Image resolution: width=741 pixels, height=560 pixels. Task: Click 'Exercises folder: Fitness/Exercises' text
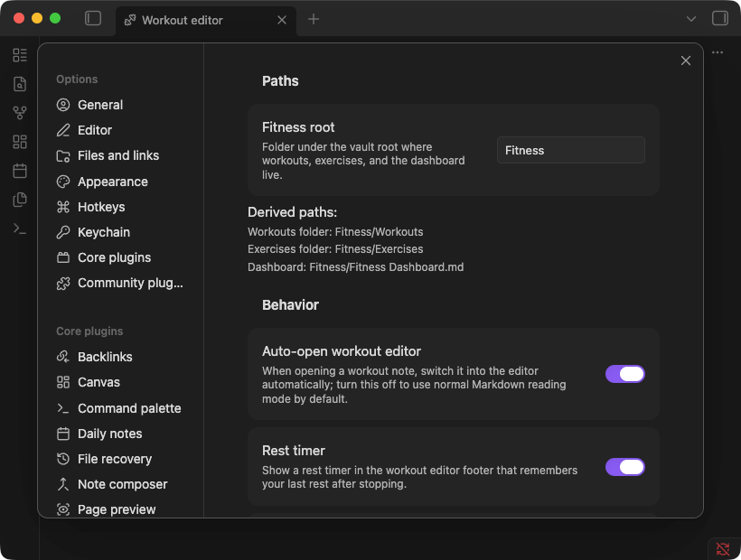tap(335, 249)
